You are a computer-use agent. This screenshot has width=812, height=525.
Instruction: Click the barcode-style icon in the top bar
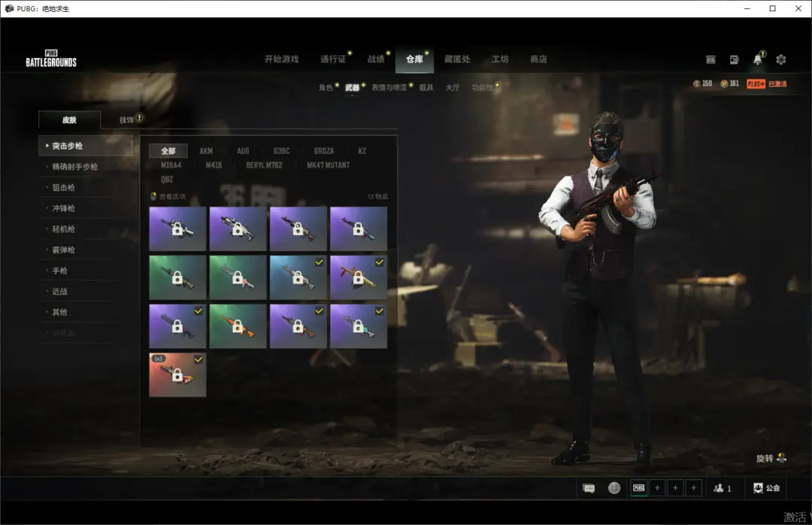710,59
